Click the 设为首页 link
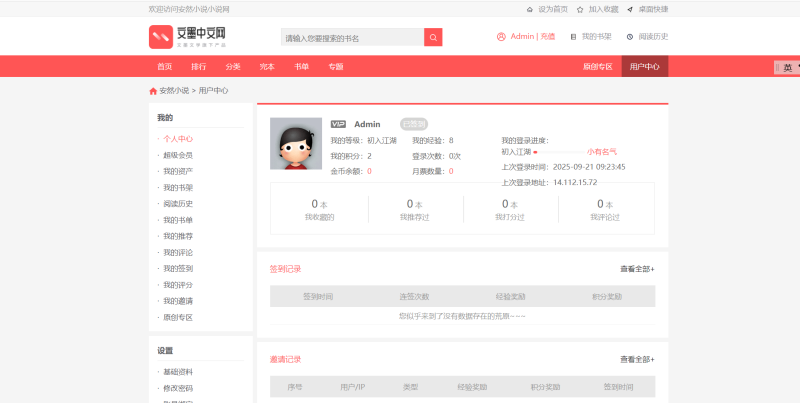Screen dimensions: 800x403 553,9
